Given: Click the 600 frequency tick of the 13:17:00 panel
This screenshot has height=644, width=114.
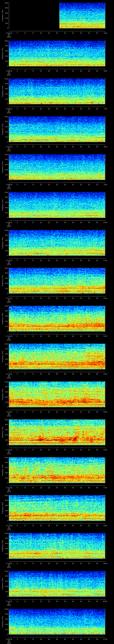Looking at the screenshot, I should tap(7, 505).
